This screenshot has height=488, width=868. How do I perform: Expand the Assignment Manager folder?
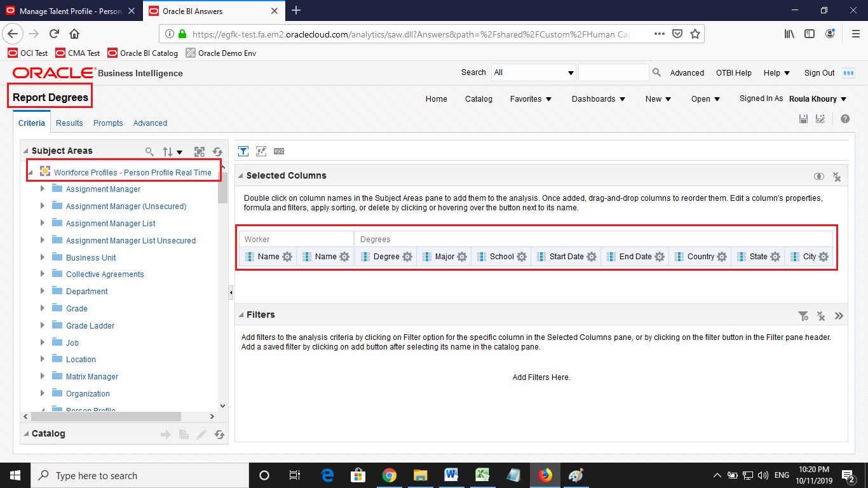(x=42, y=189)
